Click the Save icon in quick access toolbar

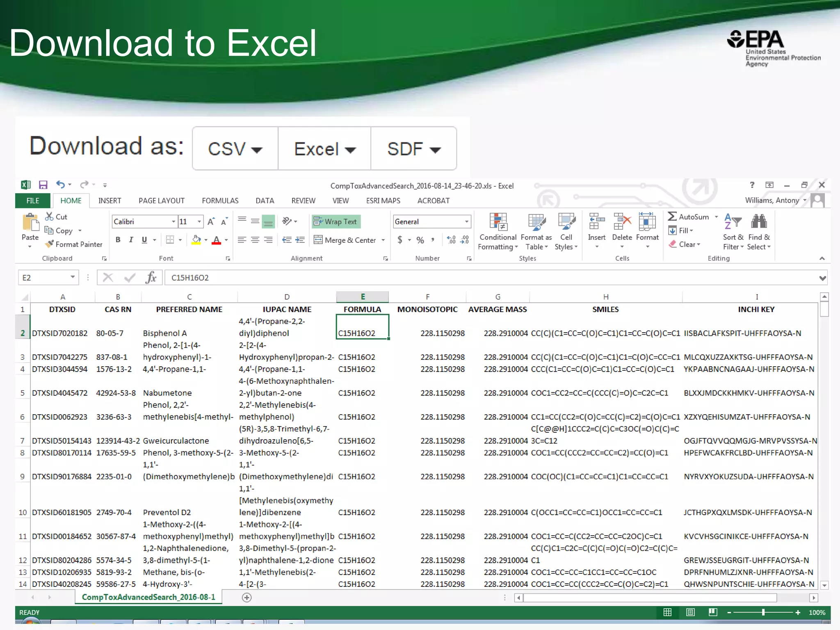[43, 185]
